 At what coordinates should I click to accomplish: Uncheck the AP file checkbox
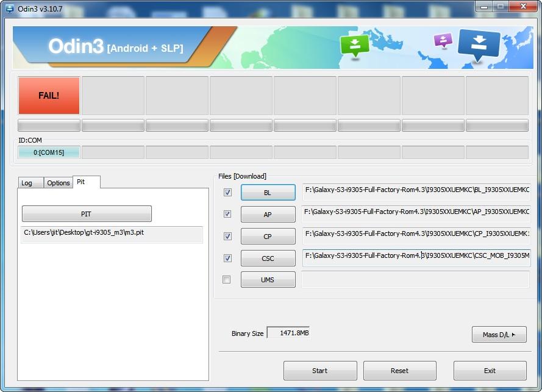227,214
